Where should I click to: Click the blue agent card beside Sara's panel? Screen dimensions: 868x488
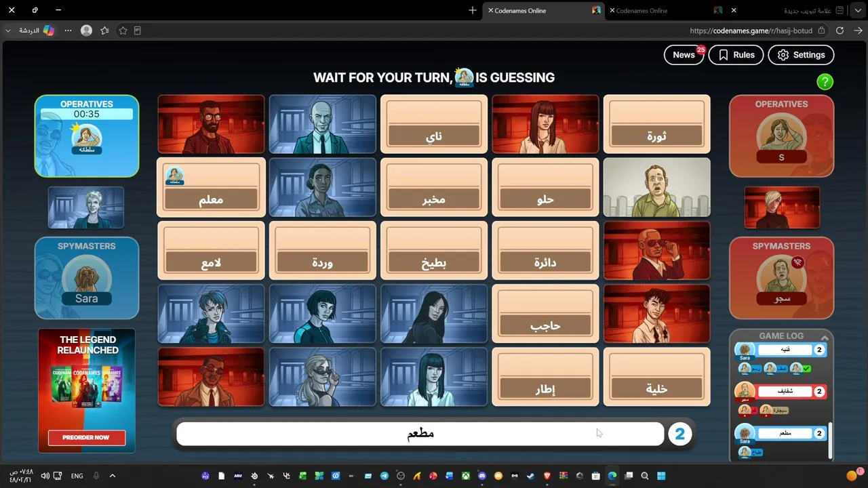coord(86,208)
